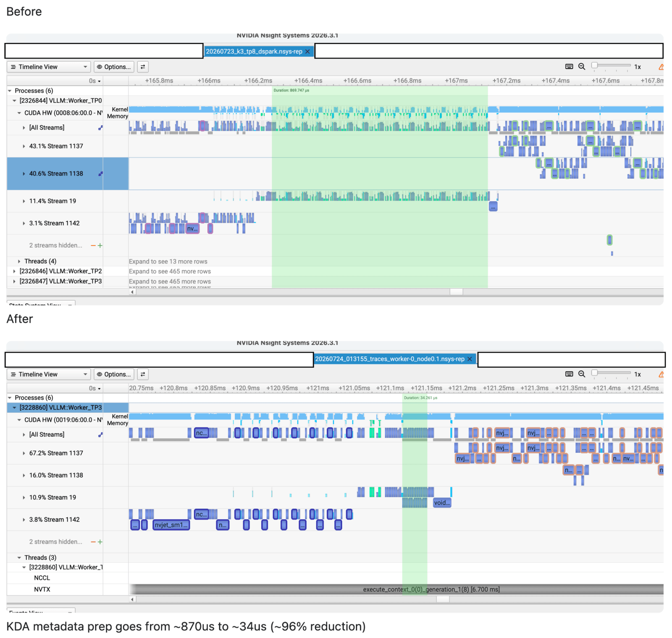The image size is (672, 638).
Task: Click Options... button in Before window
Action: (x=114, y=67)
